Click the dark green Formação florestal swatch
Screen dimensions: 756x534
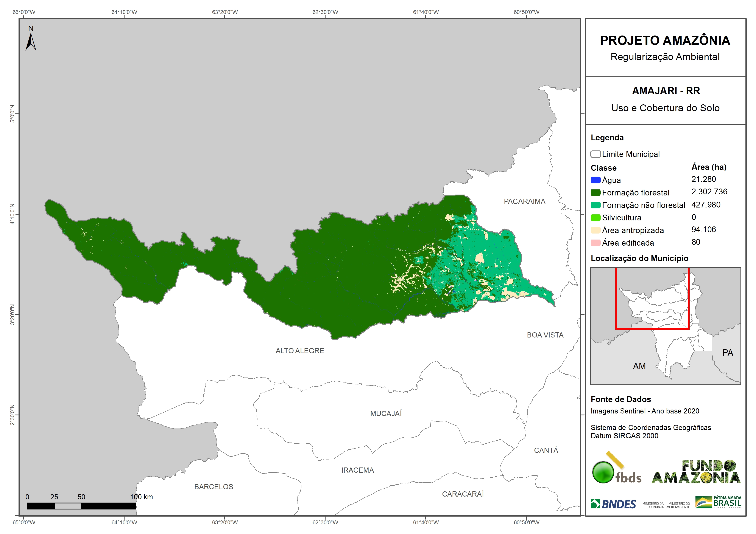pyautogui.click(x=595, y=192)
